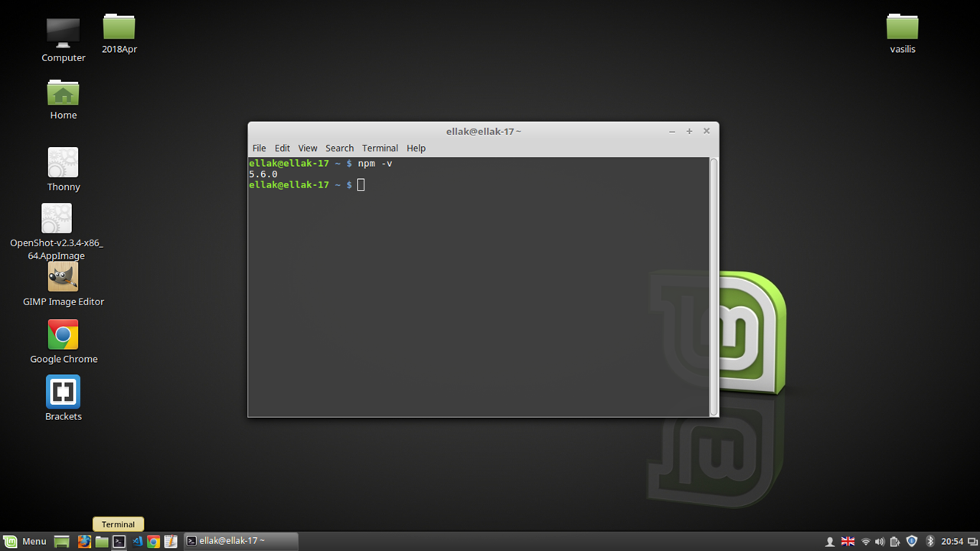
Task: Minimize the terminal window
Action: (672, 132)
